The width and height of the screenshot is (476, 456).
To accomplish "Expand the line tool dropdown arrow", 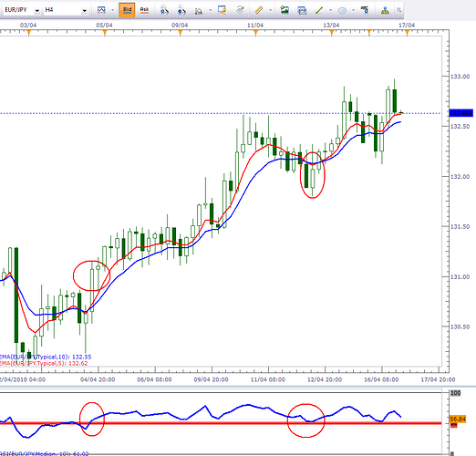I will coord(330,10).
